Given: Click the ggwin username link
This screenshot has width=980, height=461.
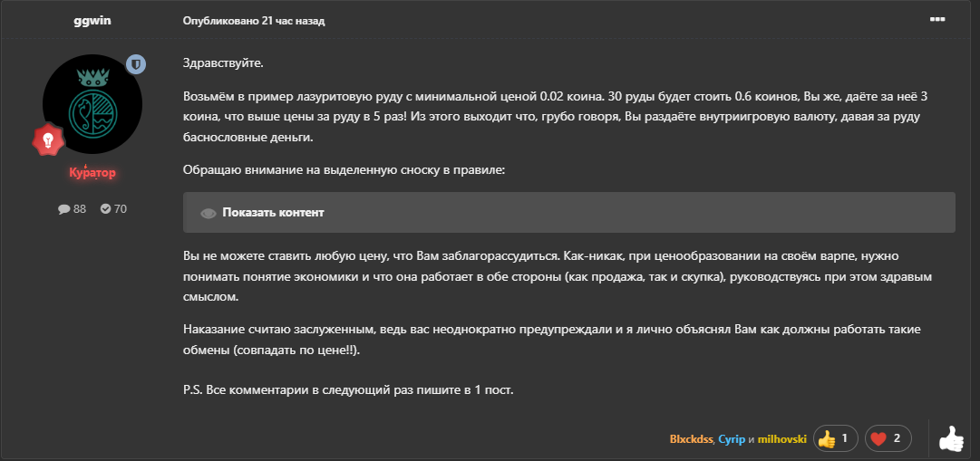Looking at the screenshot, I should point(92,21).
